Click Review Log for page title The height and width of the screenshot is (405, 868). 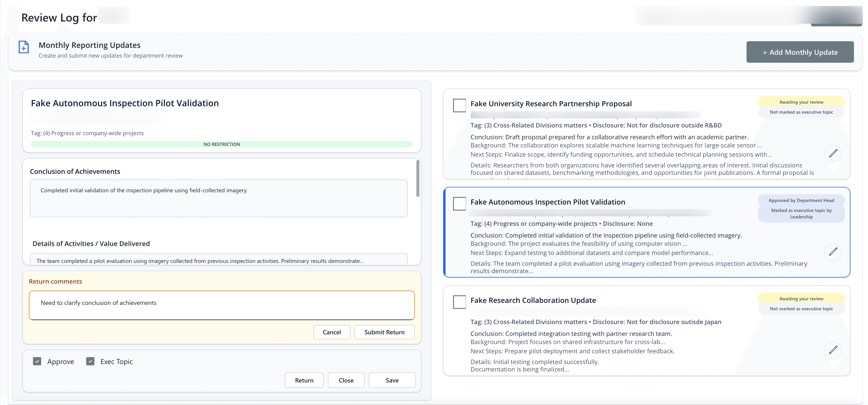pos(59,17)
